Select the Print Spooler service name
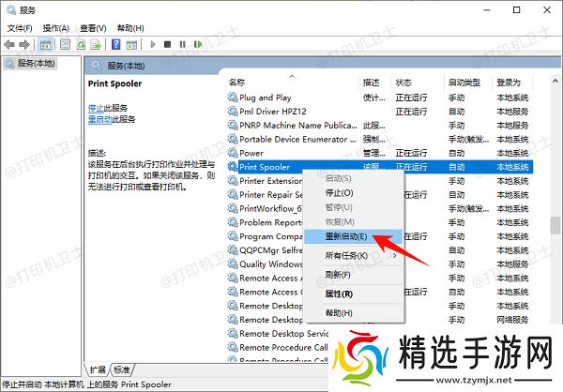Viewport: 563px width, 392px height. [x=265, y=167]
